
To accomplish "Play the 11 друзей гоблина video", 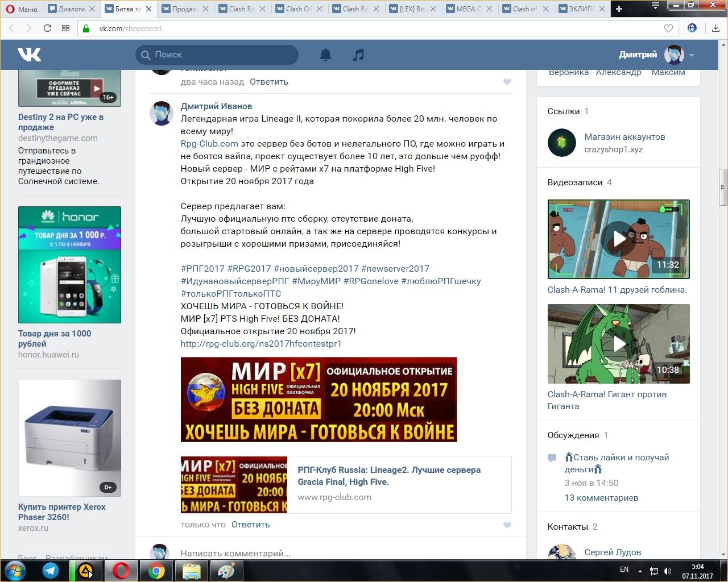I will tap(619, 239).
